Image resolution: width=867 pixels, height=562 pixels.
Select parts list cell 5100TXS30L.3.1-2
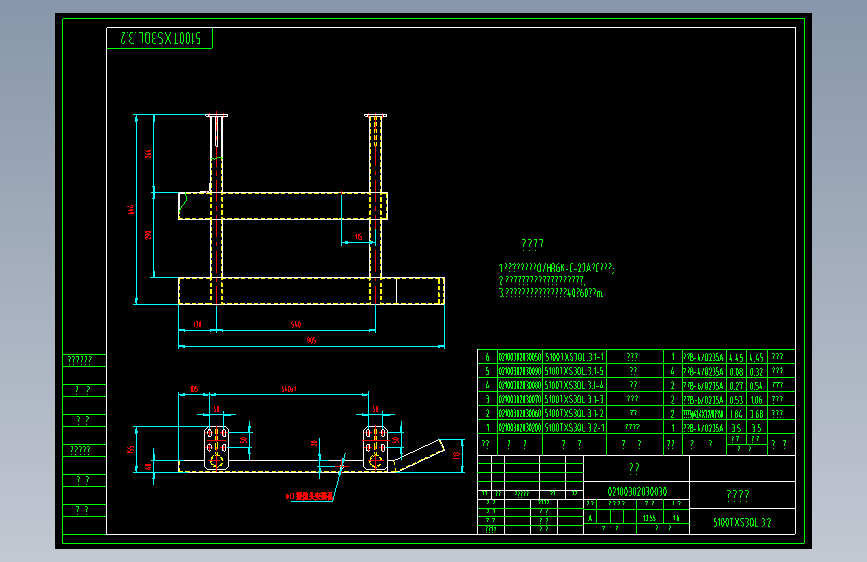pos(574,413)
